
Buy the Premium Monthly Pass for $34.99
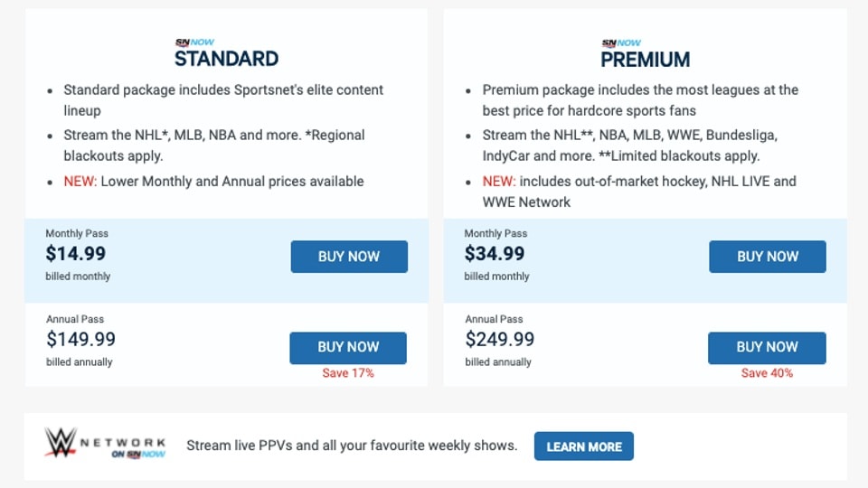[767, 257]
